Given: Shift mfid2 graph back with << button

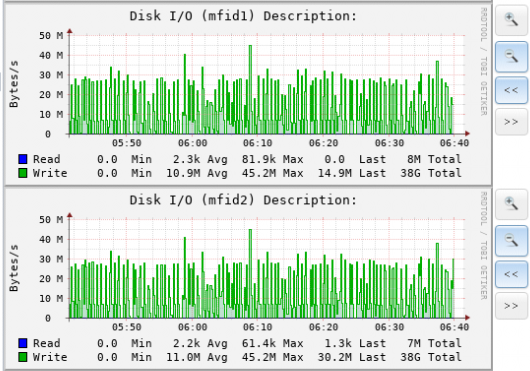Looking at the screenshot, I should pos(511,274).
